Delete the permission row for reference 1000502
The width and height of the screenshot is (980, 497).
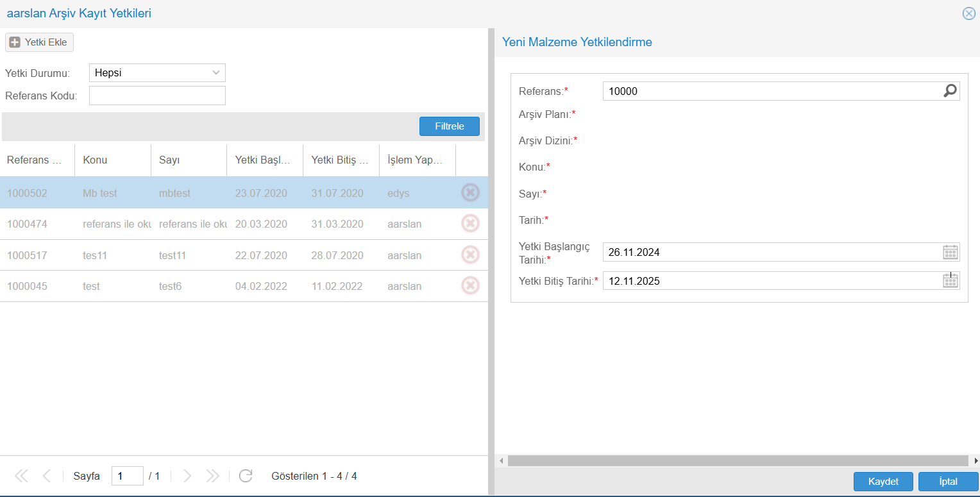(470, 193)
